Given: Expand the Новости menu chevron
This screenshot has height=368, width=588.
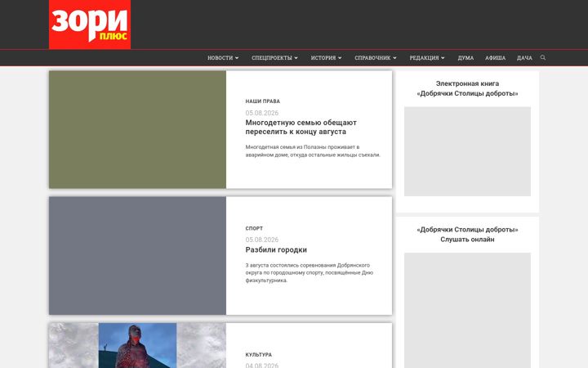Looking at the screenshot, I should point(237,58).
